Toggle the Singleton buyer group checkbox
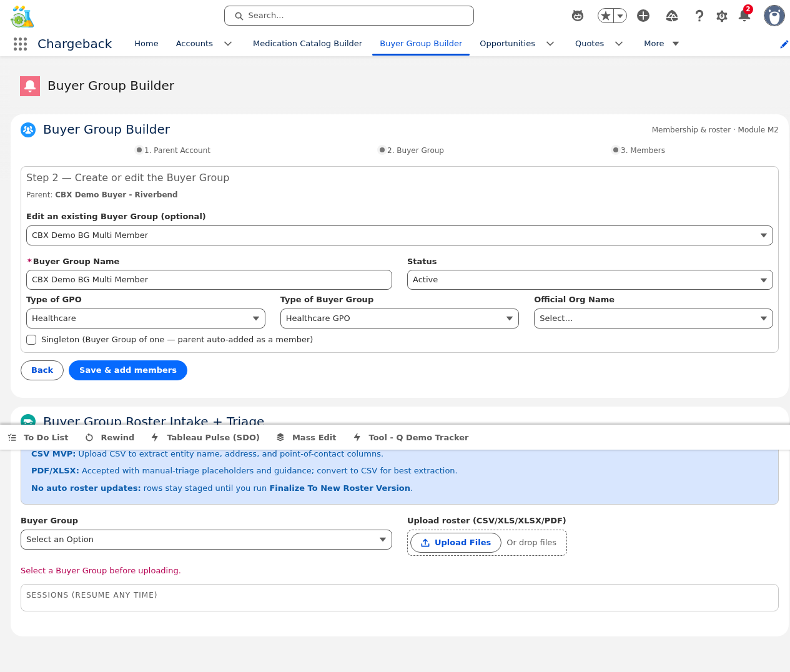Image resolution: width=790 pixels, height=672 pixels. pyautogui.click(x=31, y=340)
